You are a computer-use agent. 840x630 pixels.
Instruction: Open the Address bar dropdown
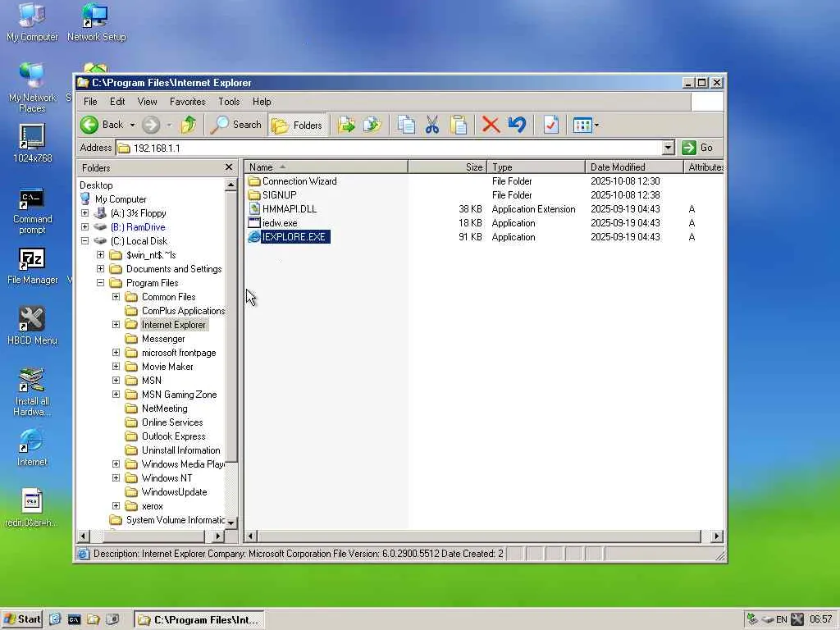coord(668,148)
